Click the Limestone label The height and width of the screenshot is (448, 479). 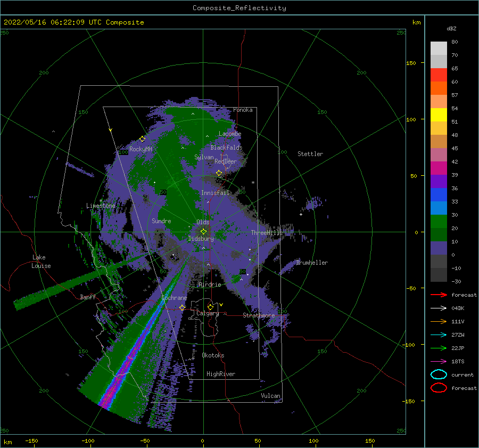101,206
